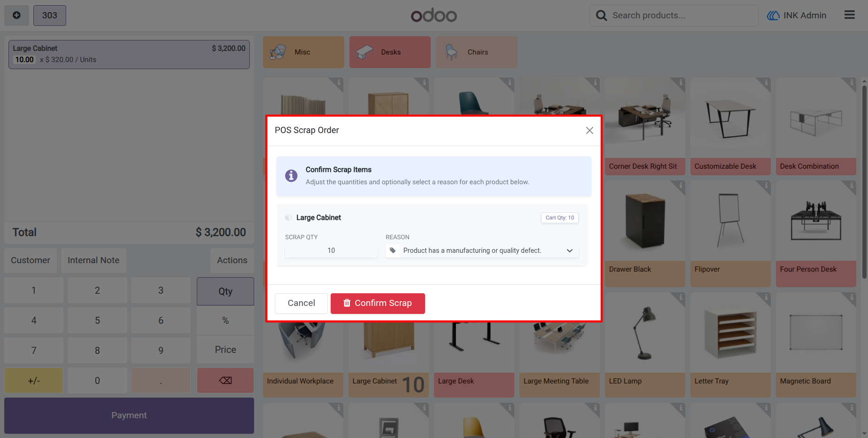The image size is (868, 438).
Task: Click the Scrap Qty input field
Action: 331,250
